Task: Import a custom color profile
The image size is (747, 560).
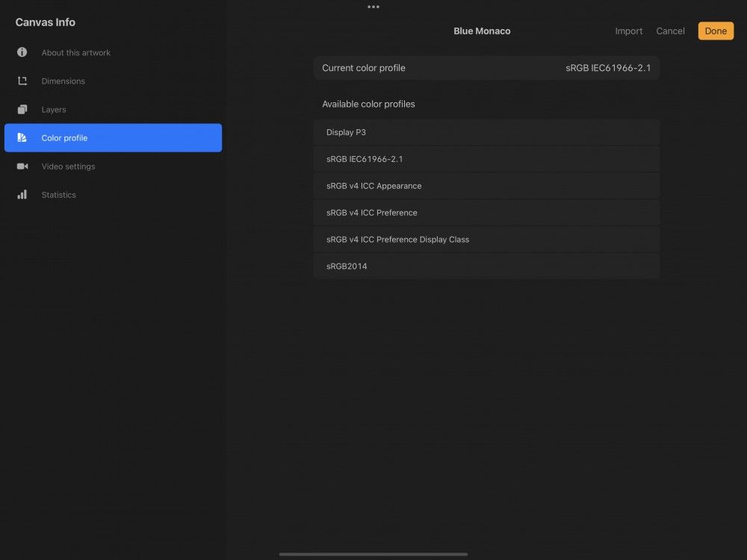Action: pyautogui.click(x=628, y=31)
